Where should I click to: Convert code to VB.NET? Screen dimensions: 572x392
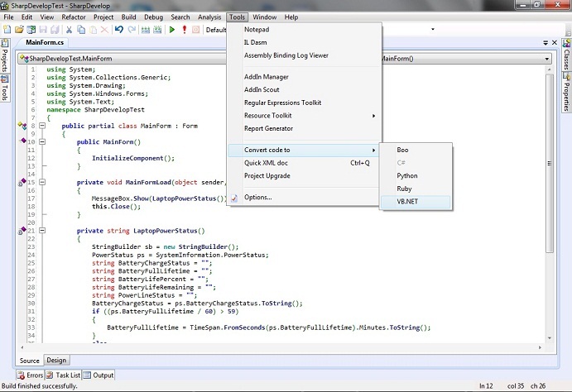(416, 202)
